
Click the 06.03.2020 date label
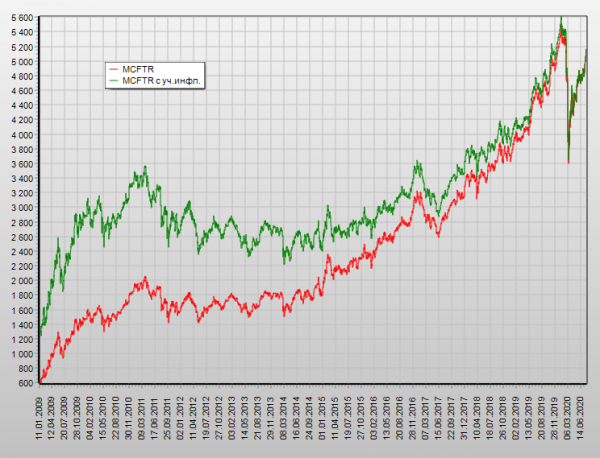coord(569,420)
